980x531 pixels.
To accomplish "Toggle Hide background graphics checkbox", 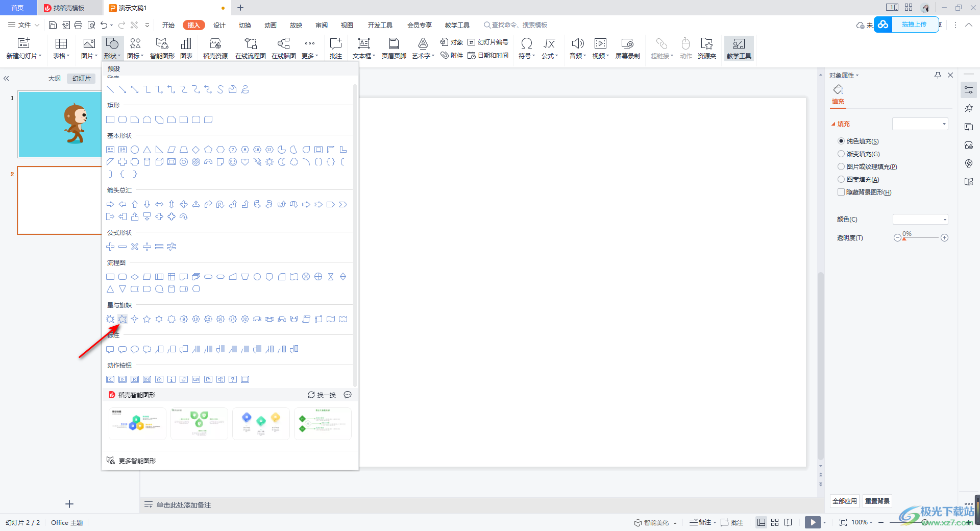I will point(841,192).
